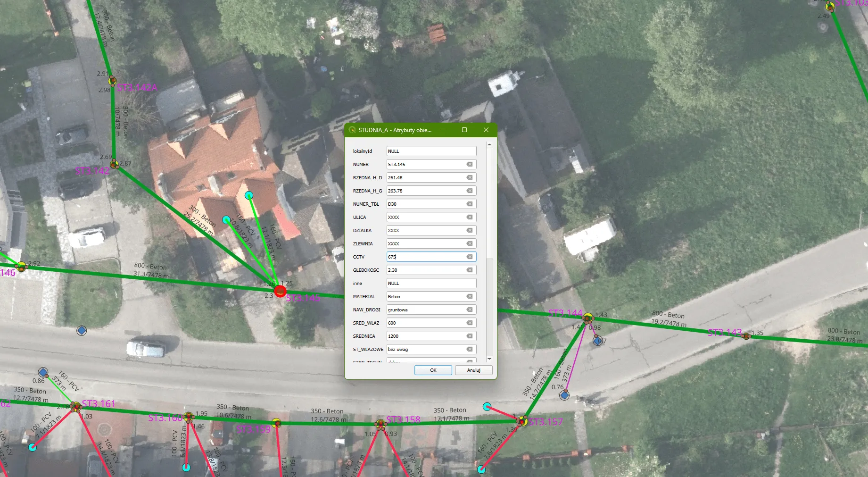
Task: Clear the ST_WLAZOWE field value
Action: tap(470, 349)
